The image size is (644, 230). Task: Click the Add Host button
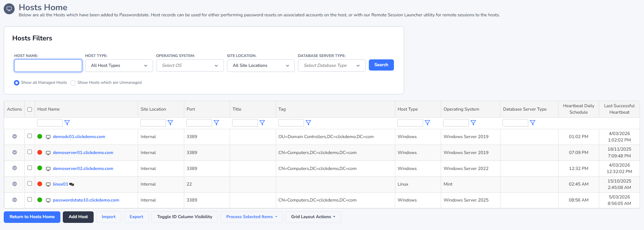click(78, 217)
